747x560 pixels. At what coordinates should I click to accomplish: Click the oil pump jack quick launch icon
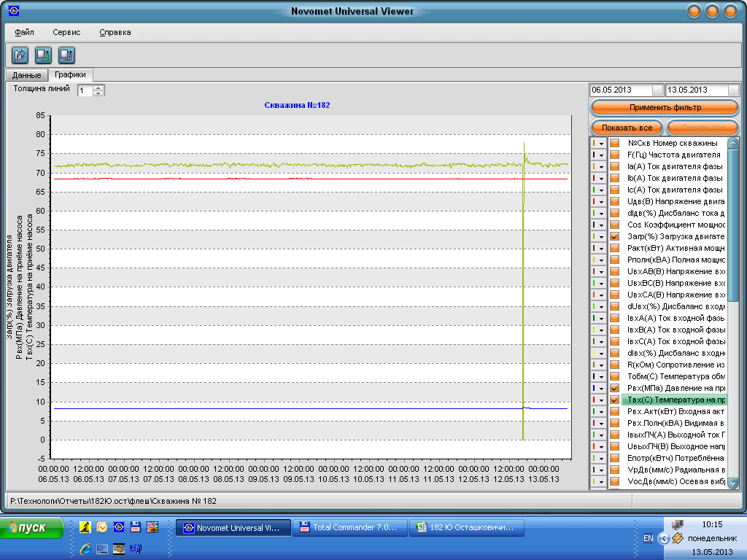point(85,526)
